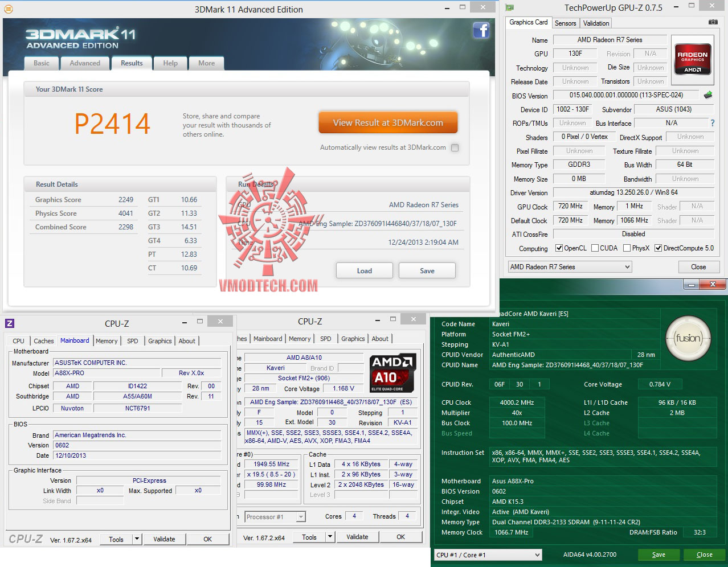
Task: Click the 3DMark 11 window title icon
Action: (x=8, y=9)
